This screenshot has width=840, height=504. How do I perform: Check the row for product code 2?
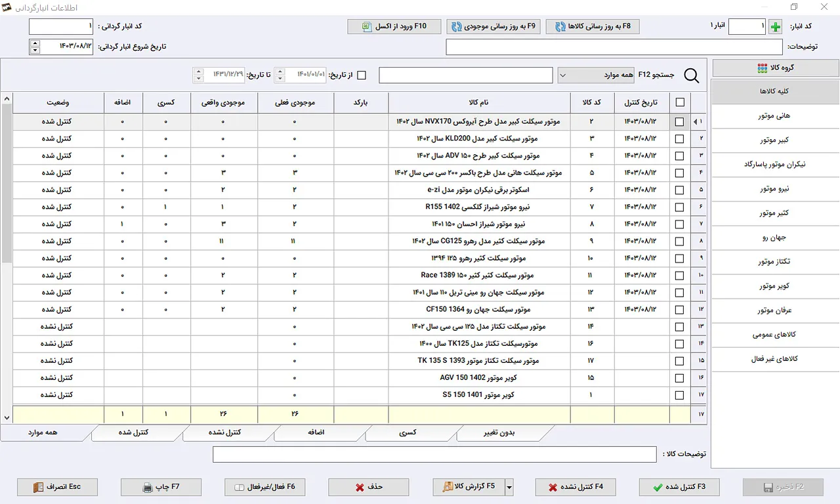pyautogui.click(x=679, y=121)
